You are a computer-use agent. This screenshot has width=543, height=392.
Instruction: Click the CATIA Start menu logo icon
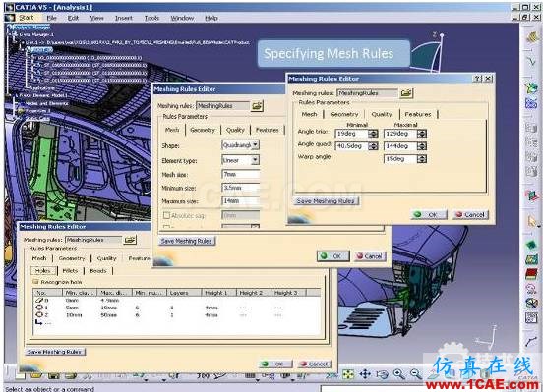[x=10, y=18]
